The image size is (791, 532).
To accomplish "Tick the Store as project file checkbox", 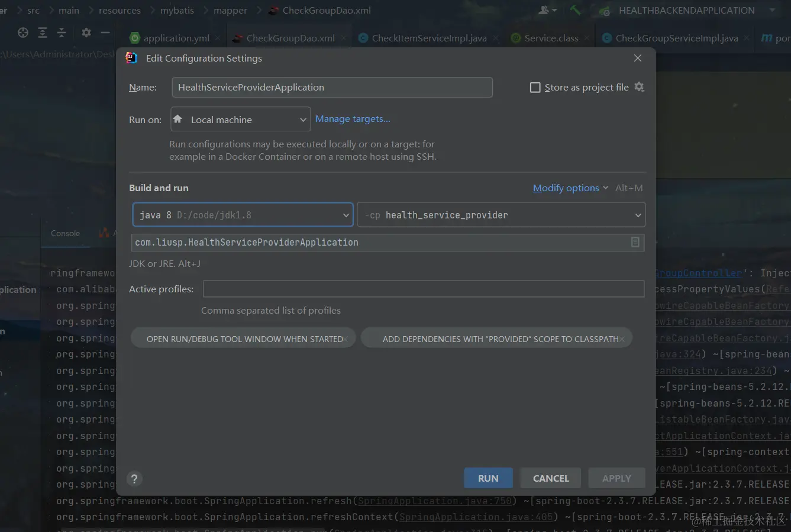I will (x=535, y=88).
